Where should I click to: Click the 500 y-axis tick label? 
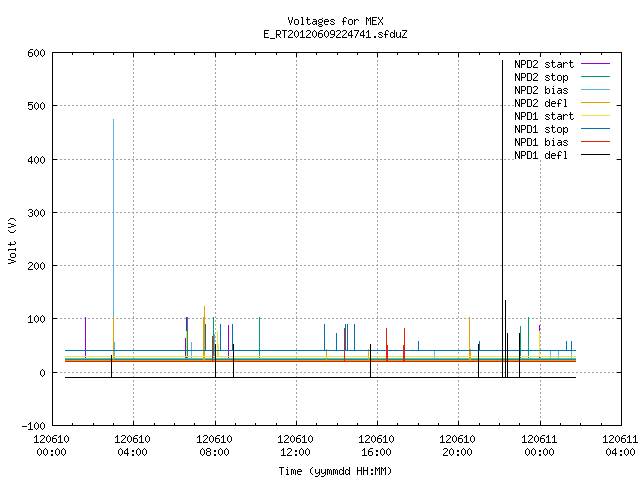[36, 107]
